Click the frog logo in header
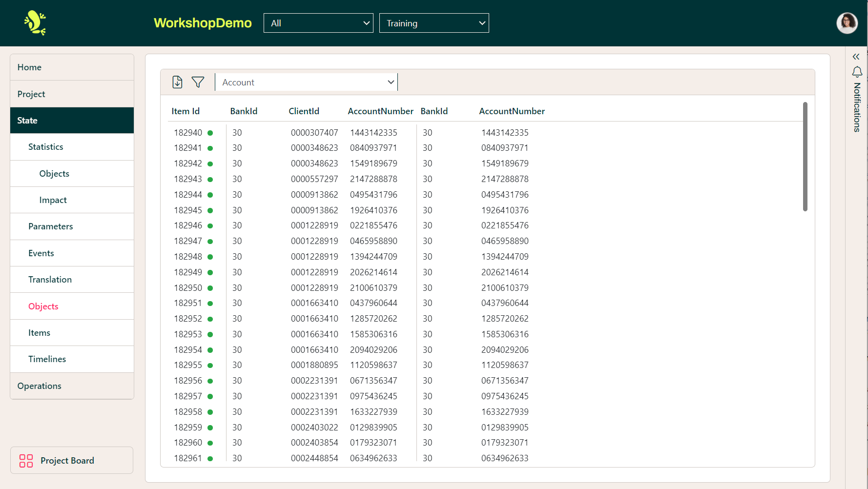 [x=35, y=23]
